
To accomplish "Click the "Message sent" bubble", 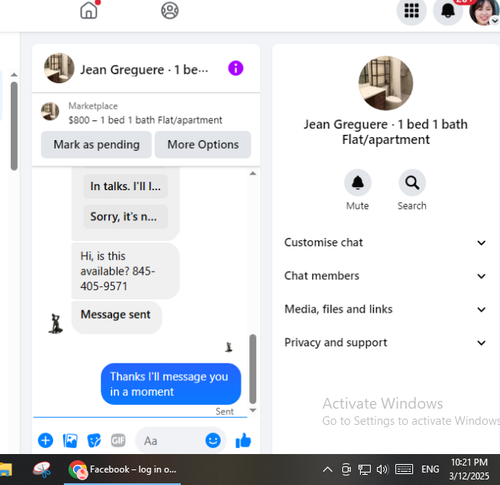I will pos(116,317).
